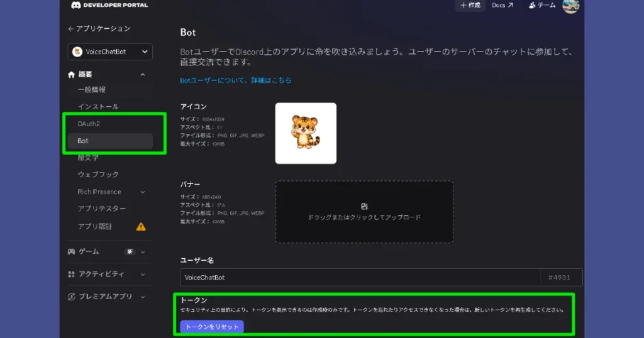Expand the Rich Presence submenu
The width and height of the screenshot is (644, 338).
pyautogui.click(x=143, y=192)
